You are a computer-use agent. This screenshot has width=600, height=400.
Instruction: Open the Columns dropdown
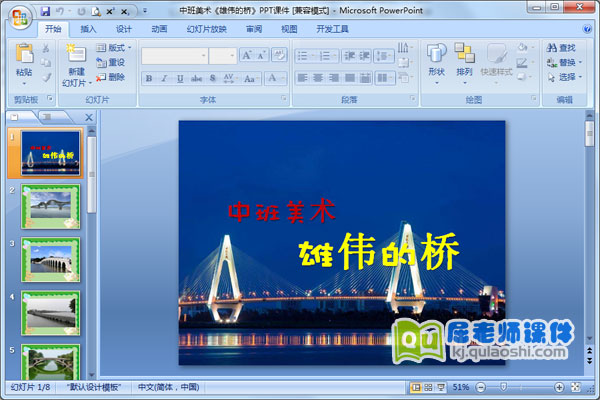pos(385,78)
